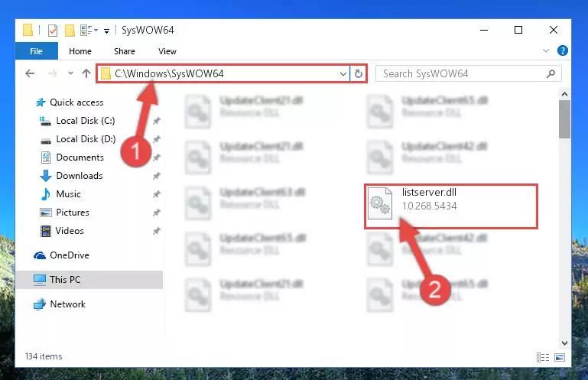This screenshot has height=380, width=588.
Task: Close the SysWOW64 window
Action: pos(554,30)
